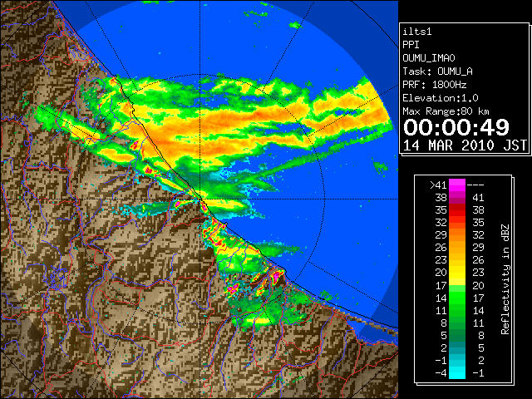Select the 'Elevation:1.0' text
This screenshot has height=399, width=532.
(x=441, y=98)
